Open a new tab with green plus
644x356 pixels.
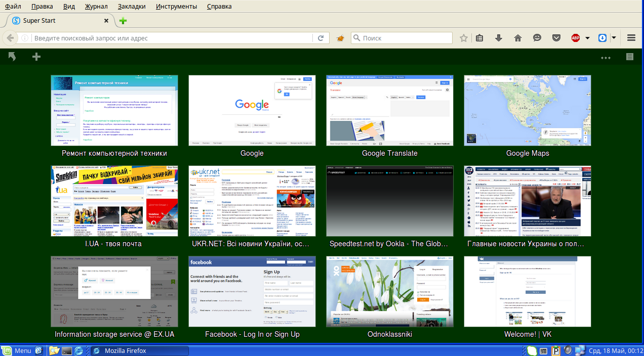click(123, 21)
